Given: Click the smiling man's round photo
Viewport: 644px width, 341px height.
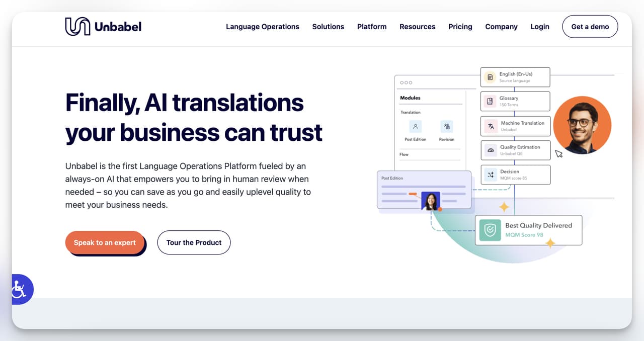Looking at the screenshot, I should tap(582, 125).
